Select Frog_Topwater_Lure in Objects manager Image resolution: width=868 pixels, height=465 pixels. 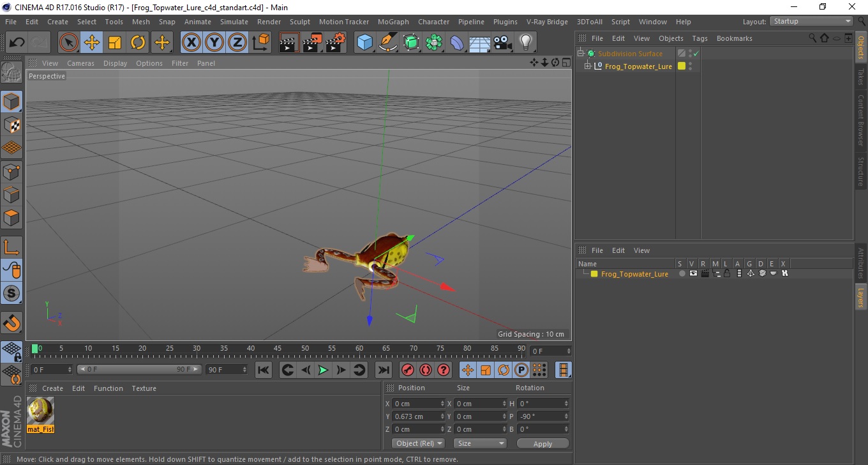point(638,66)
